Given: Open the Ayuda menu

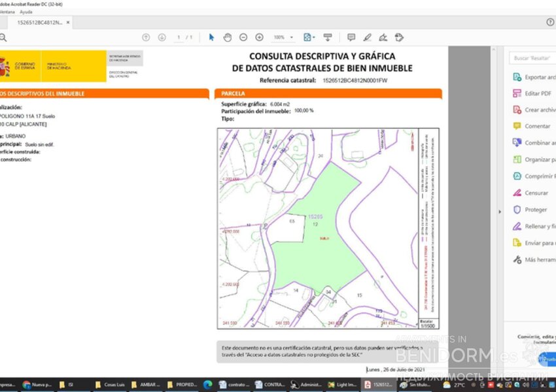Looking at the screenshot, I should 26,12.
